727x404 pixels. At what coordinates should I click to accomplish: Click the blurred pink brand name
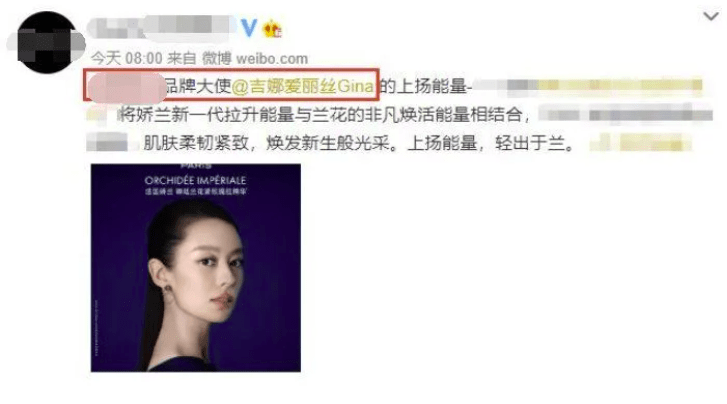tap(125, 87)
